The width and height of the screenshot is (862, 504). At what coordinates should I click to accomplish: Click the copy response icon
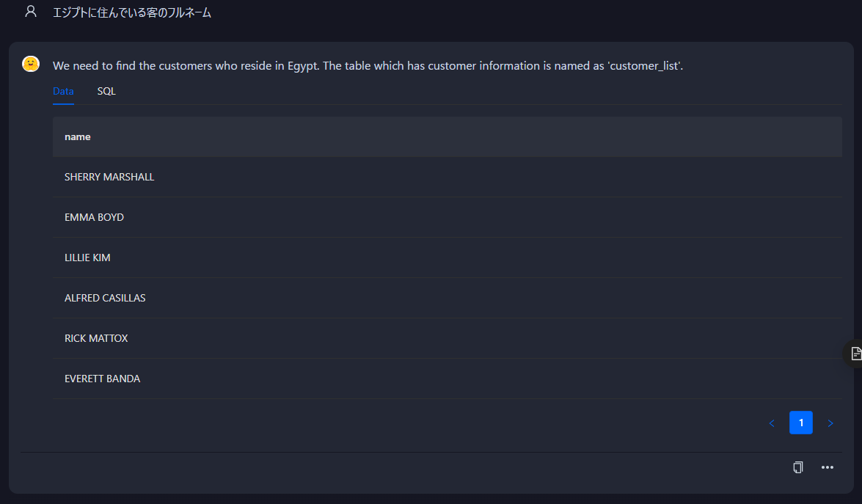point(798,467)
